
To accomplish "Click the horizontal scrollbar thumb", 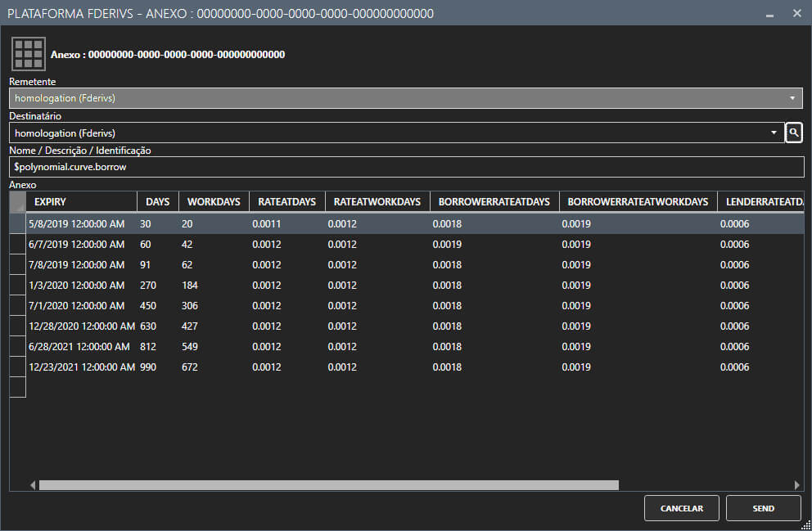I will 327,484.
